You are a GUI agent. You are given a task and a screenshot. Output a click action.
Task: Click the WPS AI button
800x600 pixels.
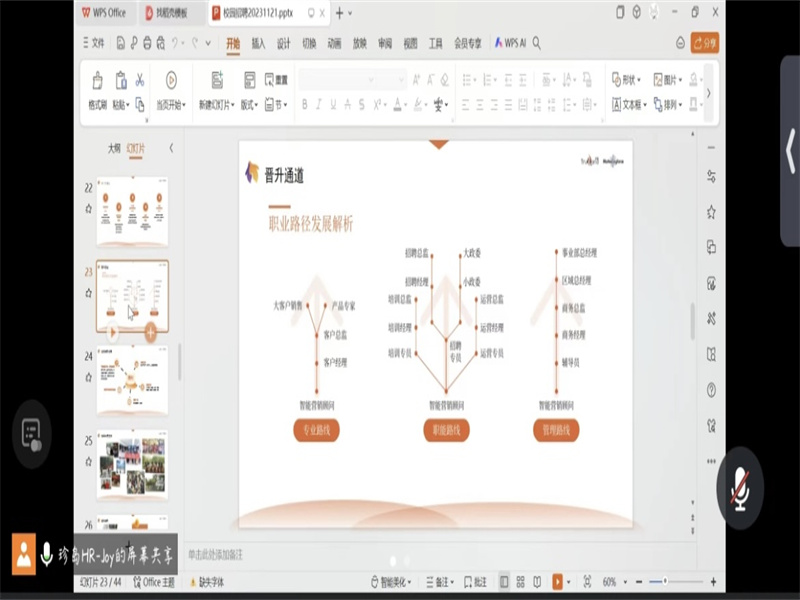click(x=509, y=43)
